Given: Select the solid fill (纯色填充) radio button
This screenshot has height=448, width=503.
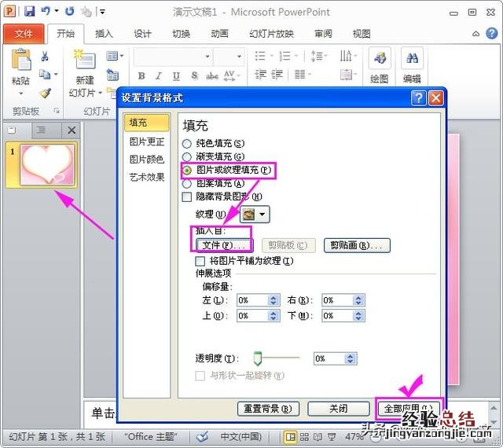Looking at the screenshot, I should click(187, 144).
